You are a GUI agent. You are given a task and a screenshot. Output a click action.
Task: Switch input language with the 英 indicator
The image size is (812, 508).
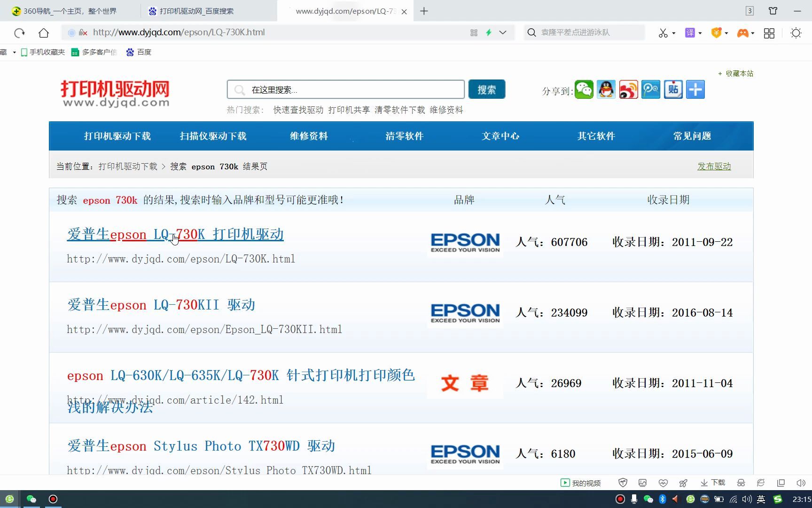(x=761, y=499)
